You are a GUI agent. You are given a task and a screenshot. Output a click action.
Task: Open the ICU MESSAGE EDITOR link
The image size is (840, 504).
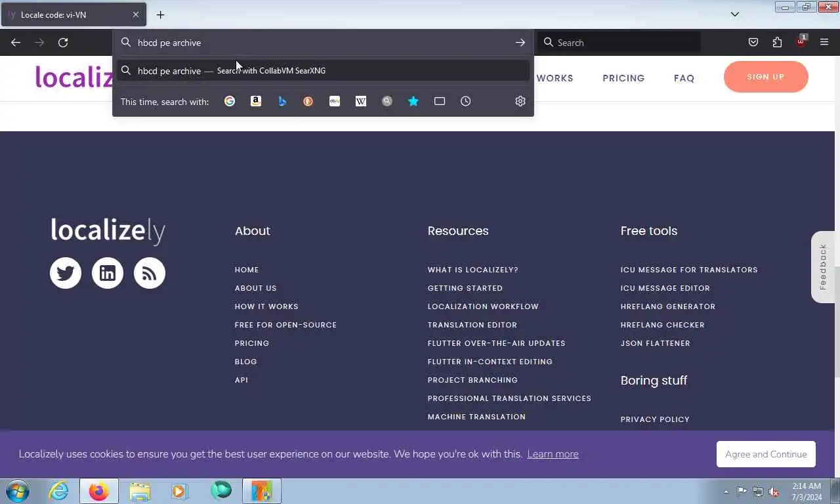[665, 288]
